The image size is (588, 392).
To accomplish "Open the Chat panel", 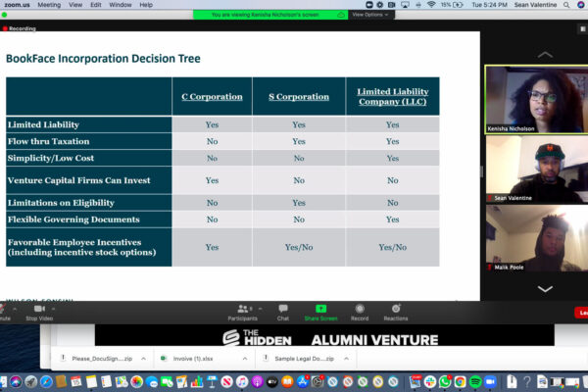I will [x=283, y=310].
